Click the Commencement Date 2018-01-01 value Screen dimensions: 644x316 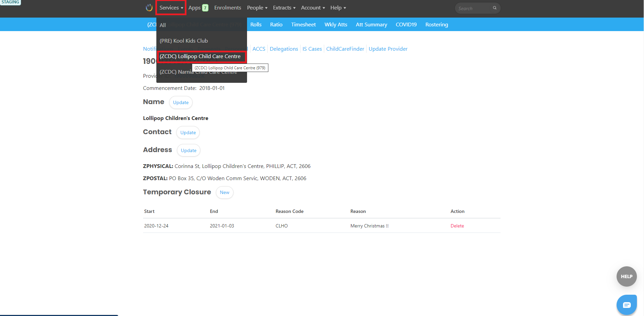212,88
